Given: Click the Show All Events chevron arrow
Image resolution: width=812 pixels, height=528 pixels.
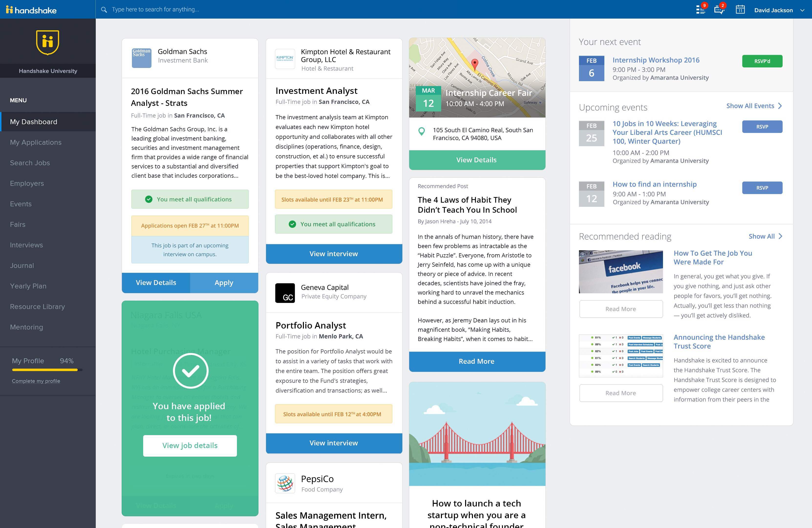Looking at the screenshot, I should click(x=780, y=106).
